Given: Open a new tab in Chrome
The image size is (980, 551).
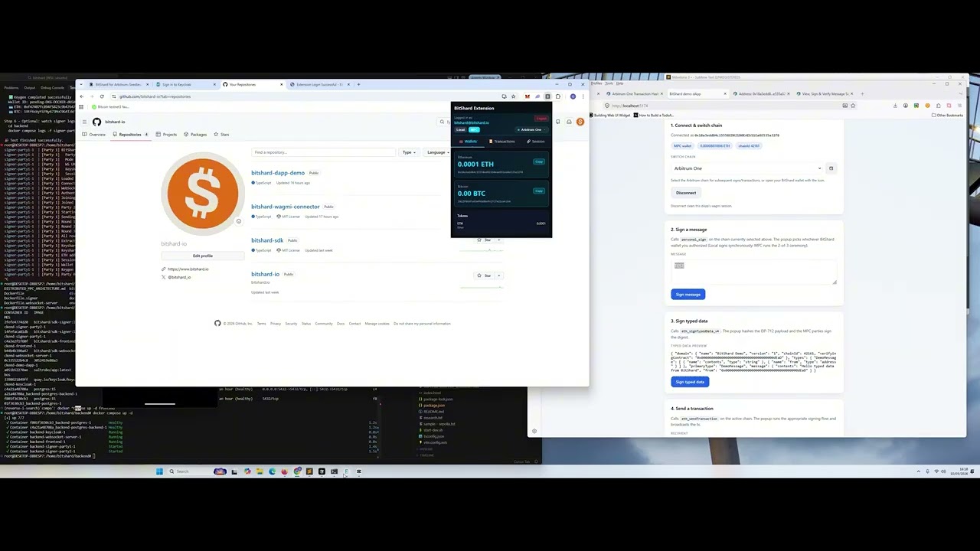Looking at the screenshot, I should [x=358, y=84].
